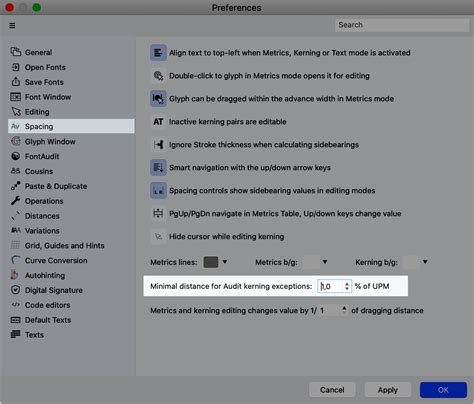This screenshot has height=404, width=474.
Task: Click the Open Fonts sidebar icon
Action: click(x=16, y=67)
